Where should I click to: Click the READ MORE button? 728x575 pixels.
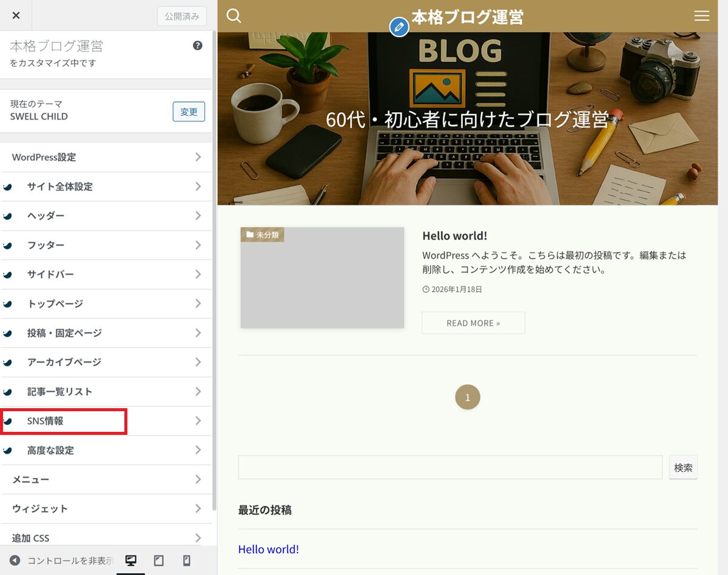[473, 323]
